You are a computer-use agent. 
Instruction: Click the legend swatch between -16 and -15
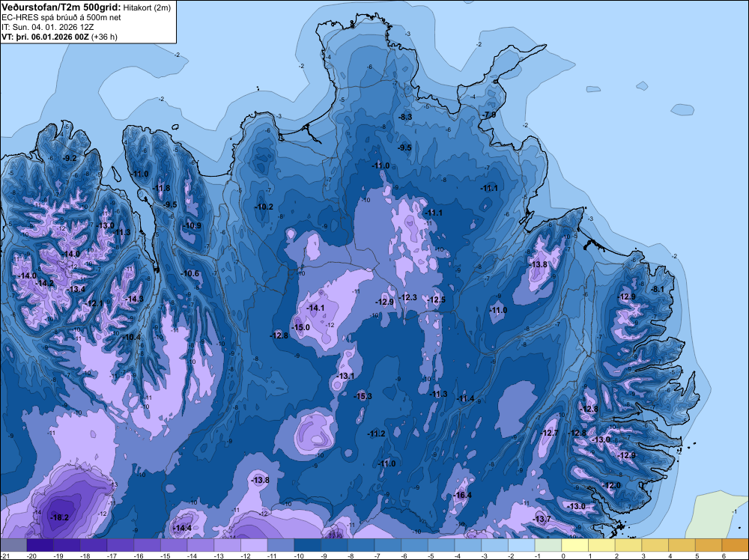[x=147, y=545]
